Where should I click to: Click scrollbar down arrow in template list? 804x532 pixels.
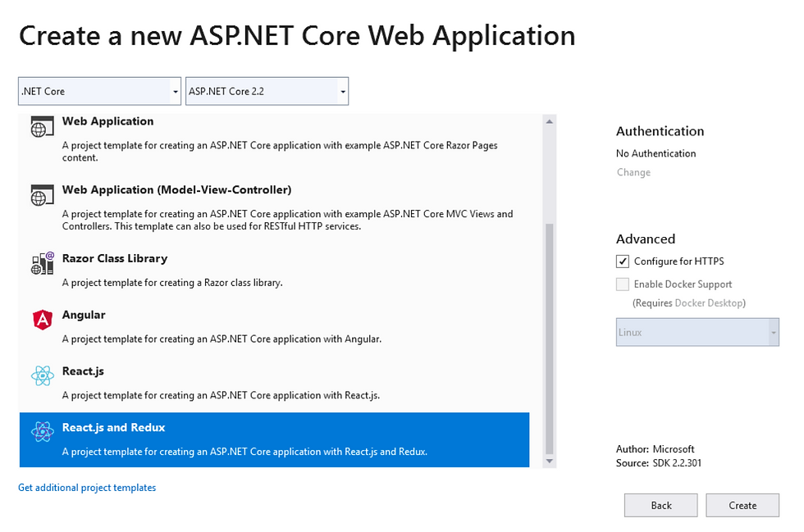pos(549,462)
